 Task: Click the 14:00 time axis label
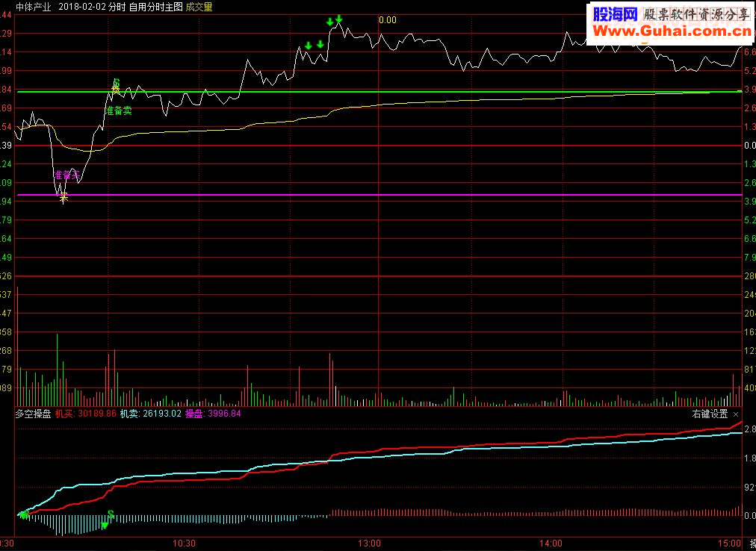(x=551, y=544)
